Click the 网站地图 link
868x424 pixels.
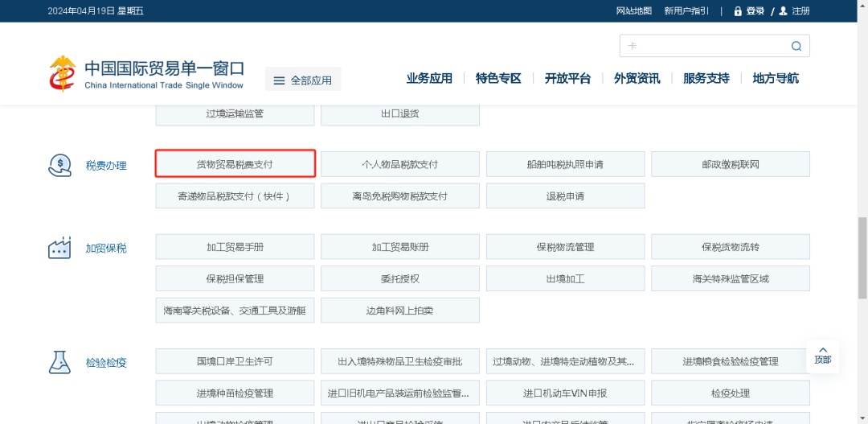click(x=634, y=11)
